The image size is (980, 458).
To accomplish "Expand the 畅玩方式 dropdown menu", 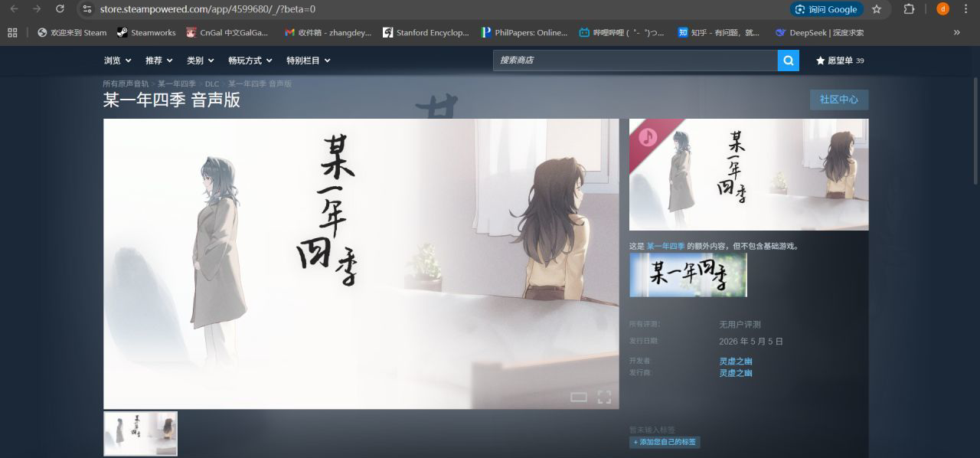I will (250, 61).
